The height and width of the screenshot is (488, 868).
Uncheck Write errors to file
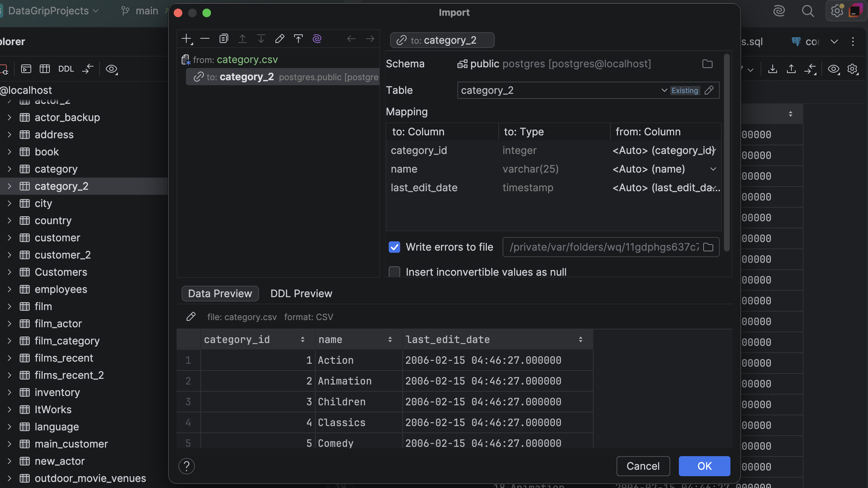394,247
